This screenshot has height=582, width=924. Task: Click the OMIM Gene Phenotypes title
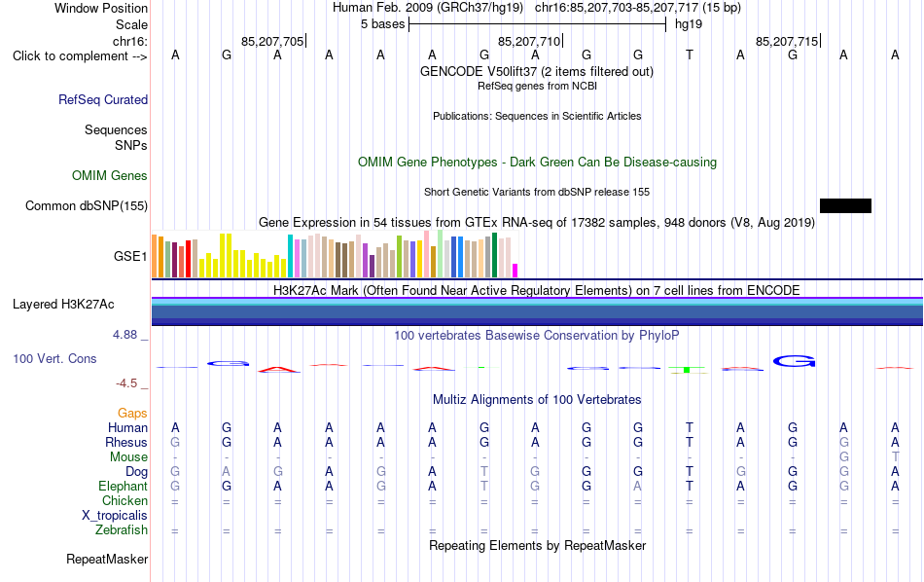pos(538,163)
